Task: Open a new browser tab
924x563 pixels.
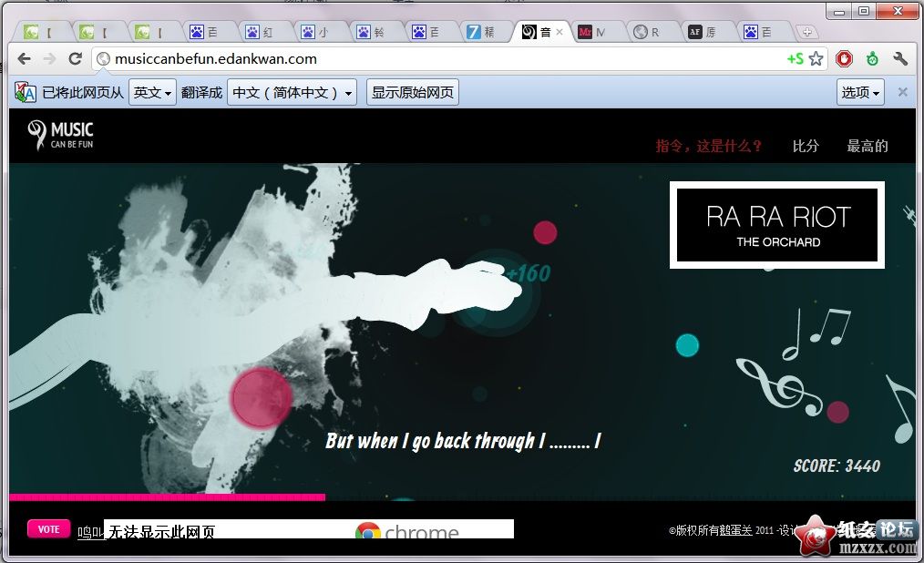Action: pyautogui.click(x=806, y=32)
